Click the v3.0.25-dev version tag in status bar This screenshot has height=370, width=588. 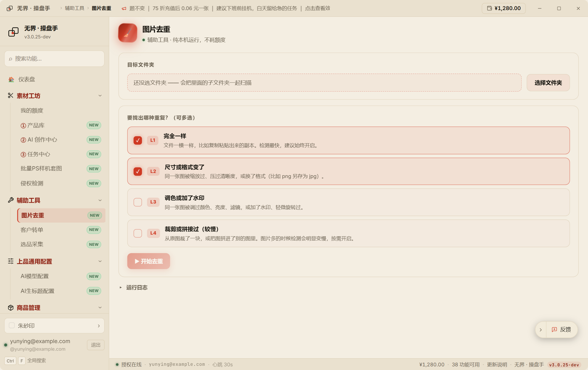[564, 365]
